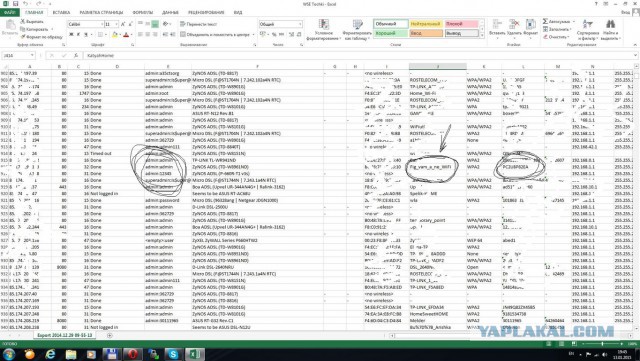Expand the cell styles gallery
This screenshot has width=640, height=361.
pyautogui.click(x=482, y=36)
